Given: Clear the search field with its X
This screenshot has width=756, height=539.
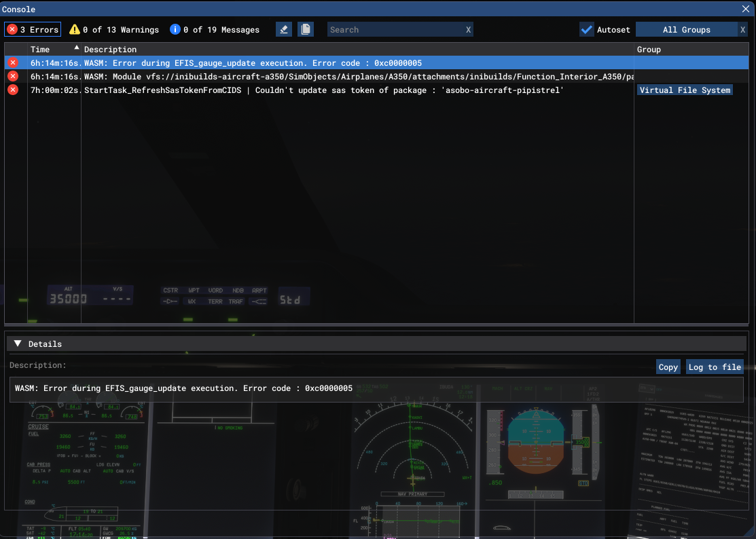Looking at the screenshot, I should pyautogui.click(x=468, y=30).
